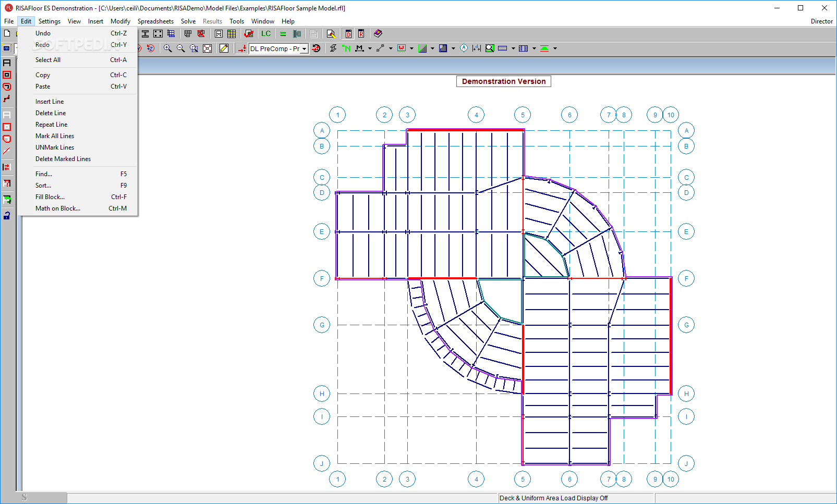Toggle the green striped deck display button
The height and width of the screenshot is (504, 837).
coord(422,48)
